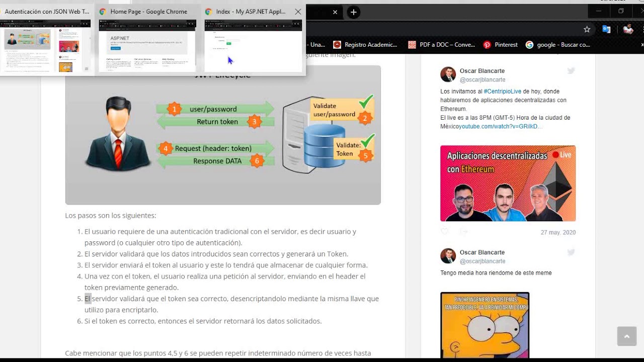The width and height of the screenshot is (644, 362).
Task: Click Oscar Blancarte's avatar on the meme tweet
Action: point(448,256)
